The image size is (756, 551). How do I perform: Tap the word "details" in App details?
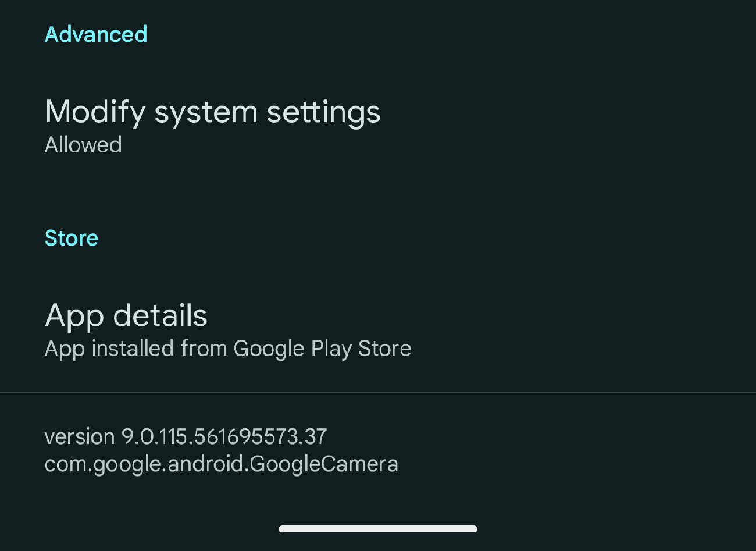point(160,316)
